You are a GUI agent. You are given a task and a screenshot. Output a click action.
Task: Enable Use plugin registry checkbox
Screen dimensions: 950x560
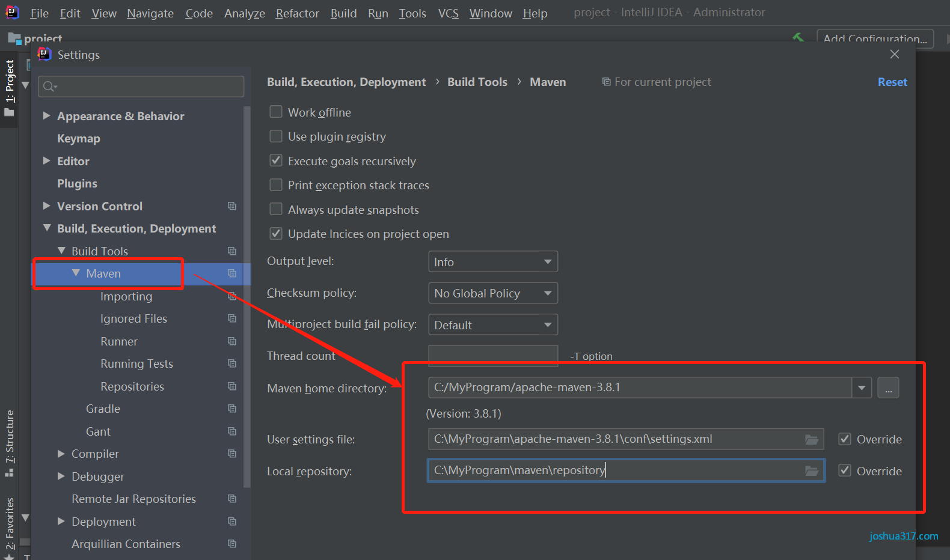[276, 136]
